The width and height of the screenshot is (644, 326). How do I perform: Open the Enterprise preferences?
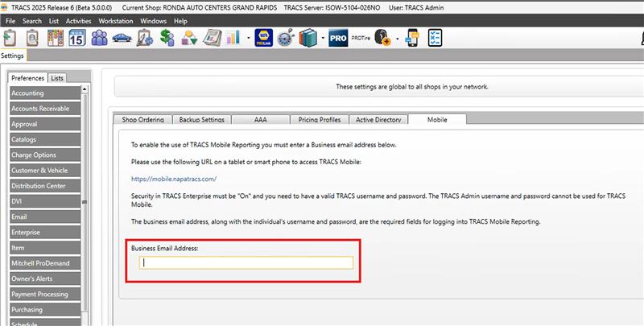45,233
